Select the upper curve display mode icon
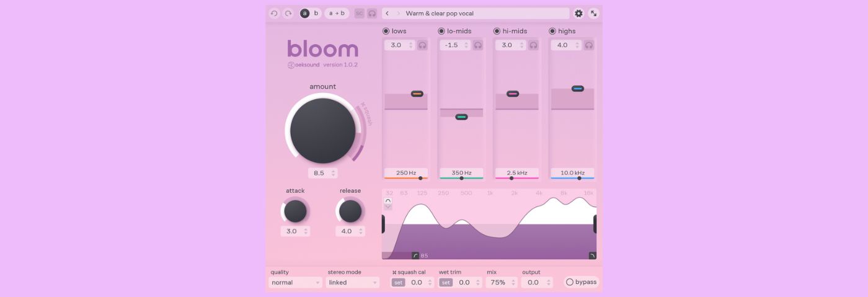 tap(388, 201)
